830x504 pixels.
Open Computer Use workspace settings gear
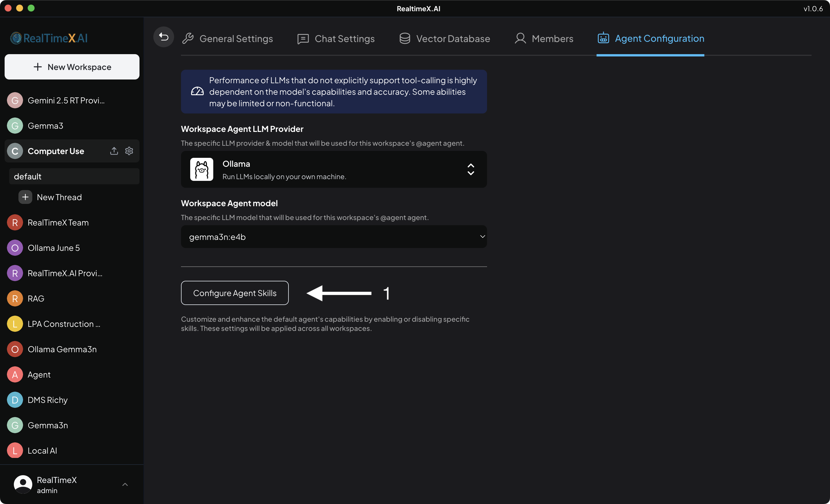click(x=129, y=151)
